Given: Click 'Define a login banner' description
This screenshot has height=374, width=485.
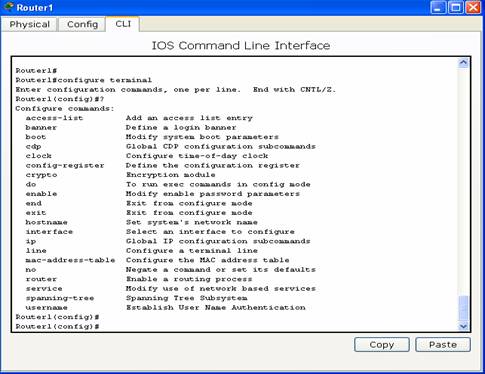Looking at the screenshot, I should coord(181,128).
